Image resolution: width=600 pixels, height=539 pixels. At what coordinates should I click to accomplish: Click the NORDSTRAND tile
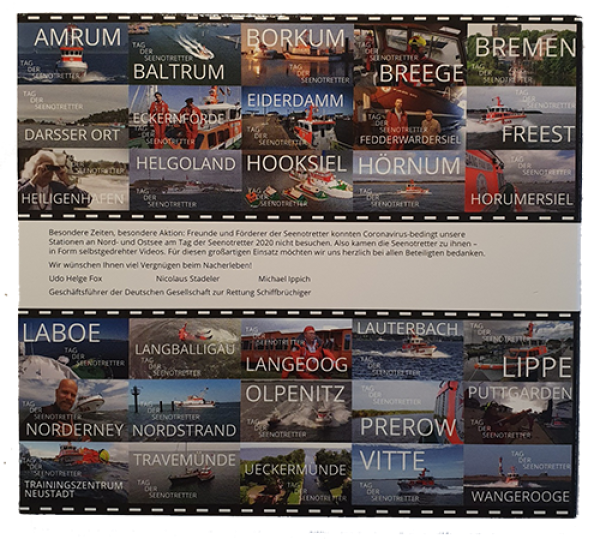(x=184, y=410)
